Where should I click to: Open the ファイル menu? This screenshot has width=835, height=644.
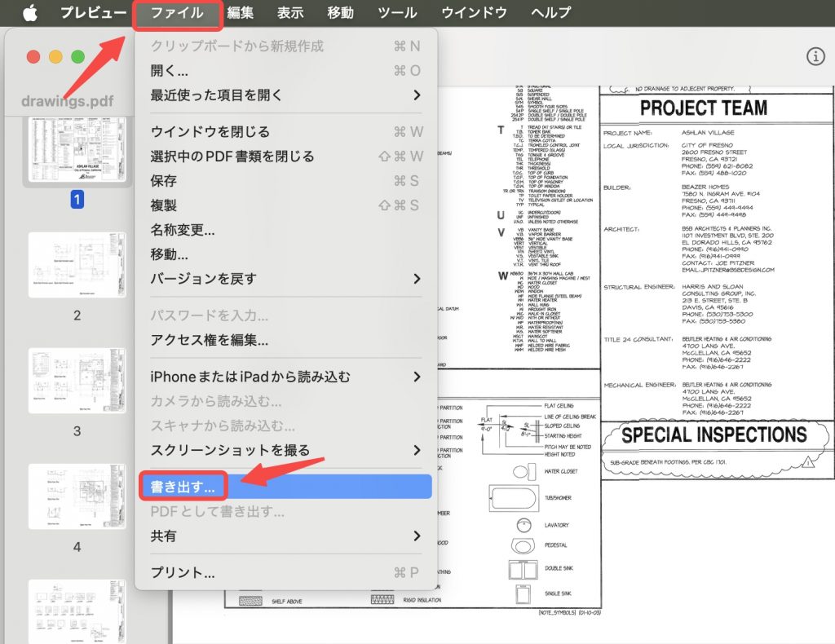[x=177, y=13]
